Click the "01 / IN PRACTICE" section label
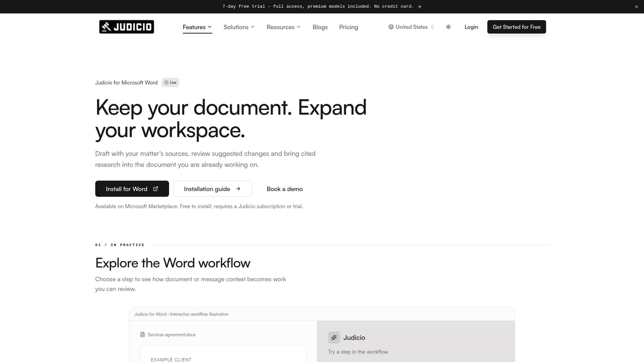This screenshot has height=362, width=644. (120, 245)
